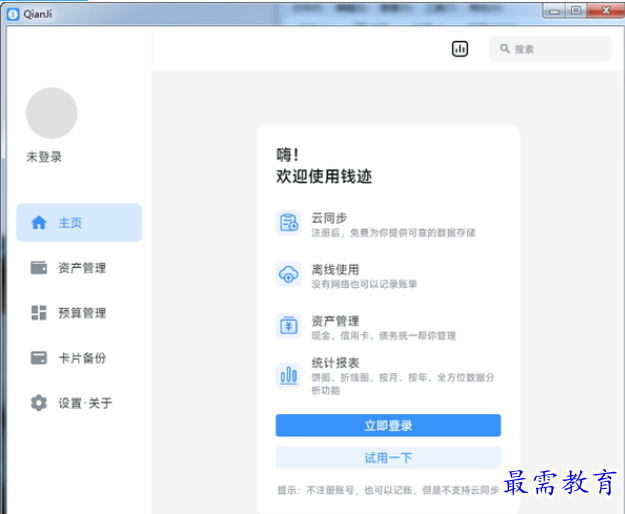Click the cloud sync feature icon

point(289,223)
